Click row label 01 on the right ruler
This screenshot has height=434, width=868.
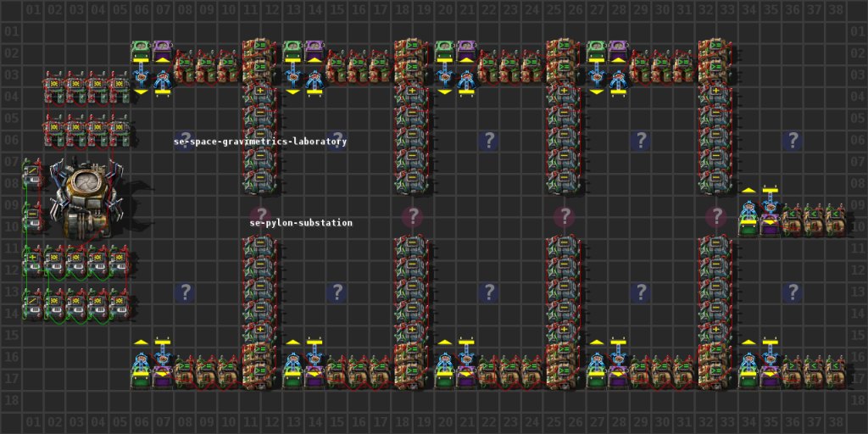pos(857,33)
